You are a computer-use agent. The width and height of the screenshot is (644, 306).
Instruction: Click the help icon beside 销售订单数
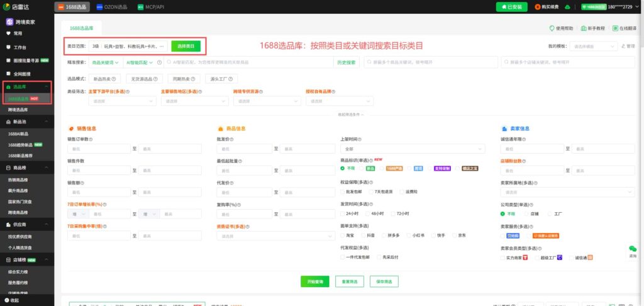(x=91, y=139)
